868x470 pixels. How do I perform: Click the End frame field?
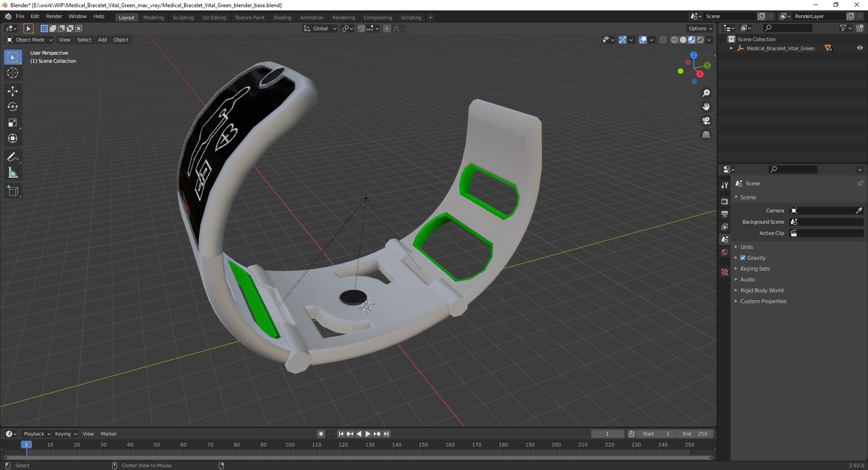pos(695,434)
